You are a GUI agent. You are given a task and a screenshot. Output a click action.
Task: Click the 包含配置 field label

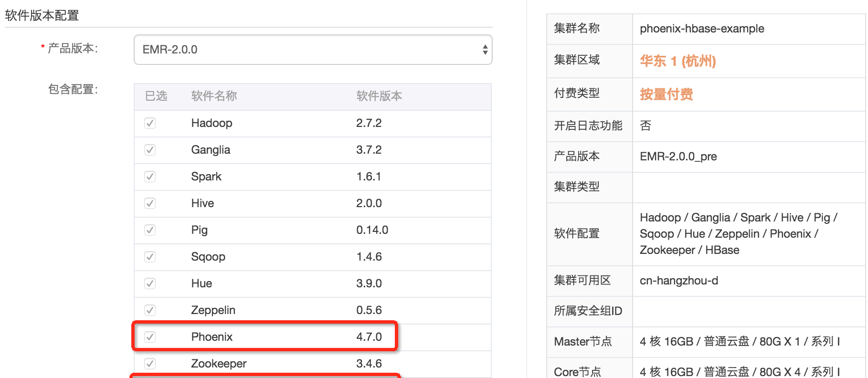[73, 89]
